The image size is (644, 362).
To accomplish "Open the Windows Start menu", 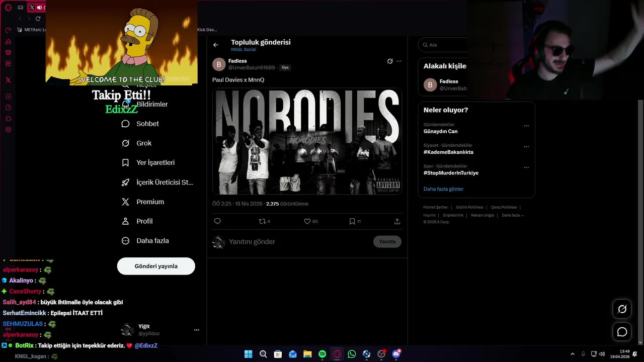I will (249, 354).
